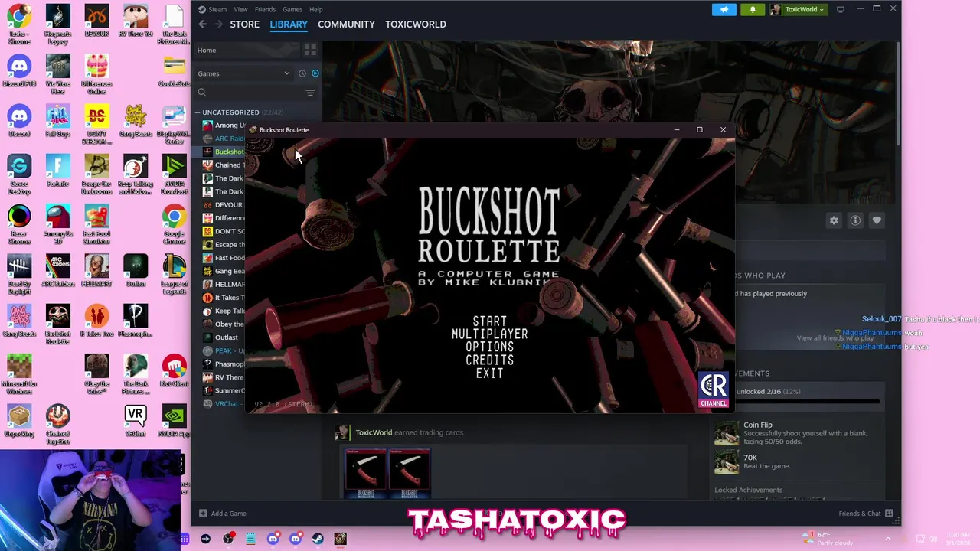The height and width of the screenshot is (551, 980).
Task: Open Hogwarts Legacy desktop shortcut
Action: pos(57,24)
